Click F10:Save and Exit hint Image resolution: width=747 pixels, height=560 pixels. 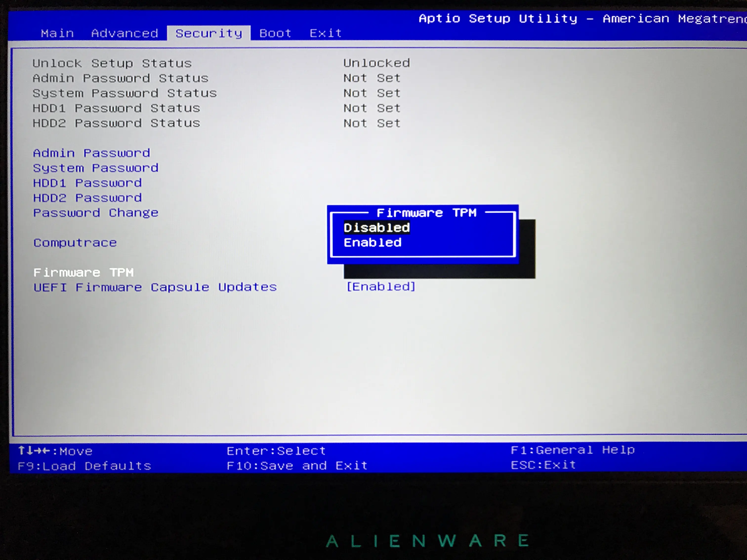[x=297, y=465]
